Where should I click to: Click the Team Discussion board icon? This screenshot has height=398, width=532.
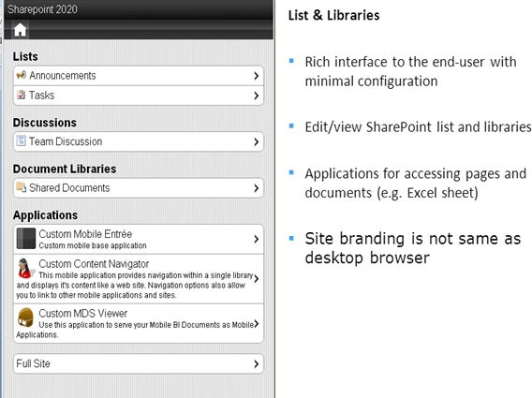21,140
